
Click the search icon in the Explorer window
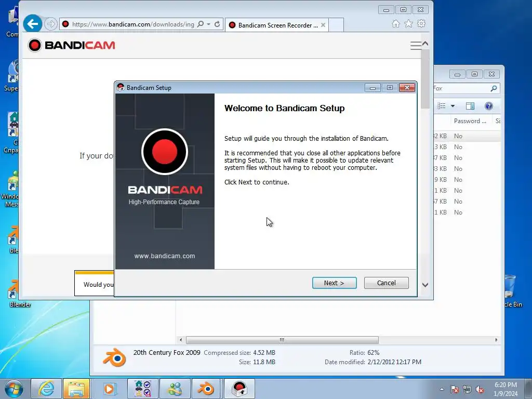click(x=494, y=88)
